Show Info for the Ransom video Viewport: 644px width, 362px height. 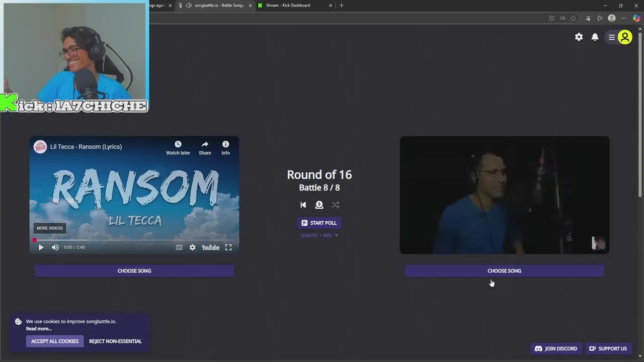click(x=225, y=148)
